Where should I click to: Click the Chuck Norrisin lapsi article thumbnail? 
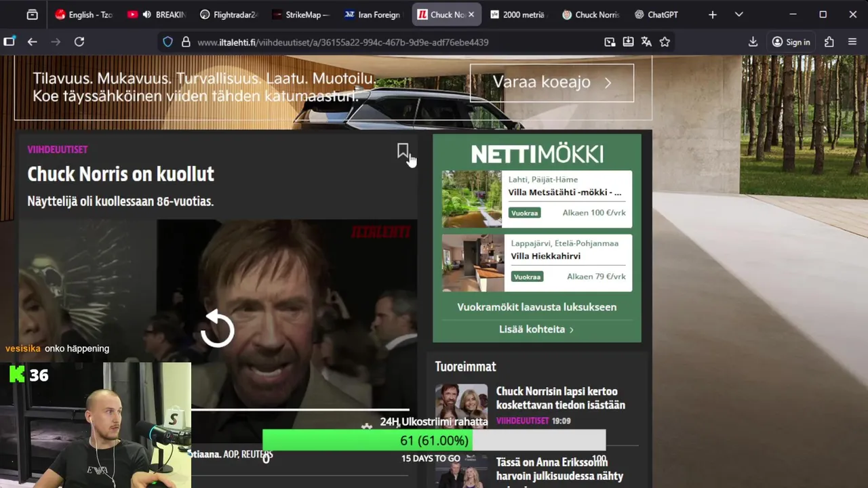[461, 405]
